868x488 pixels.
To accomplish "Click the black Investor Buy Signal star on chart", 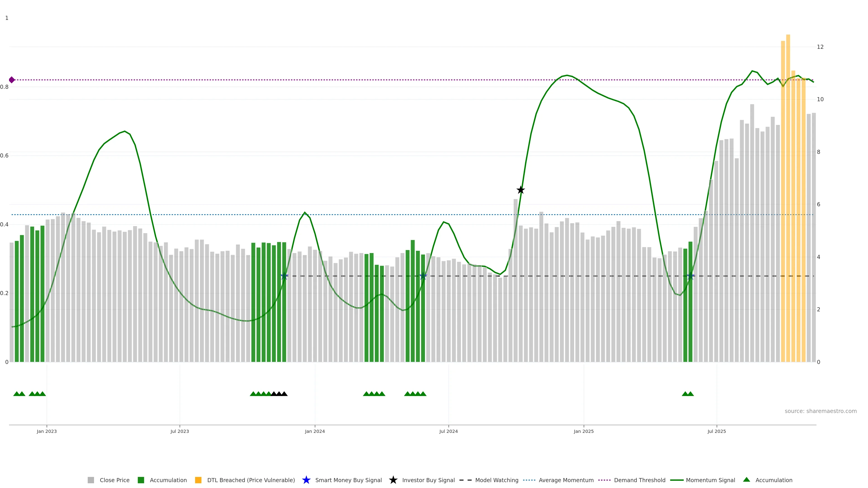I will point(521,190).
